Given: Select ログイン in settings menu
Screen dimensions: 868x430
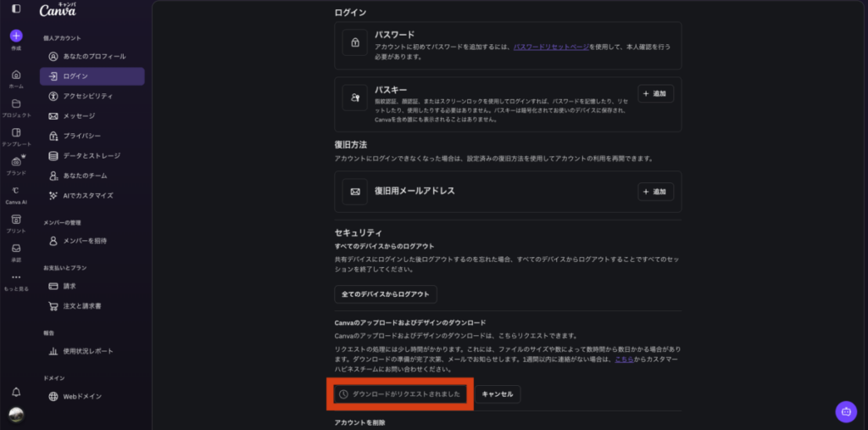Looking at the screenshot, I should point(92,76).
